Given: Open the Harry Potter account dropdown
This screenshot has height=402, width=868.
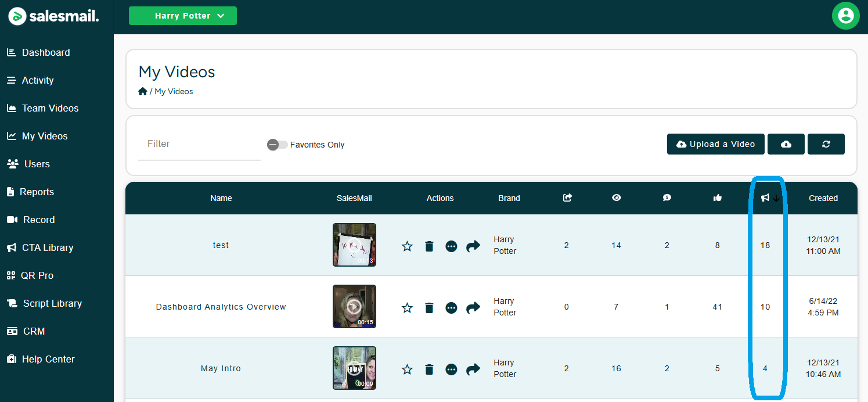Looking at the screenshot, I should (x=183, y=16).
